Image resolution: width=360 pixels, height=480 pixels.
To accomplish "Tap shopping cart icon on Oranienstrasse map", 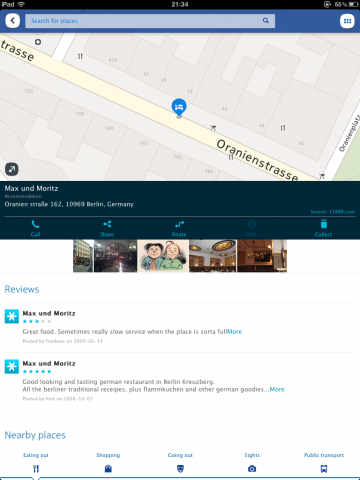I will [213, 128].
